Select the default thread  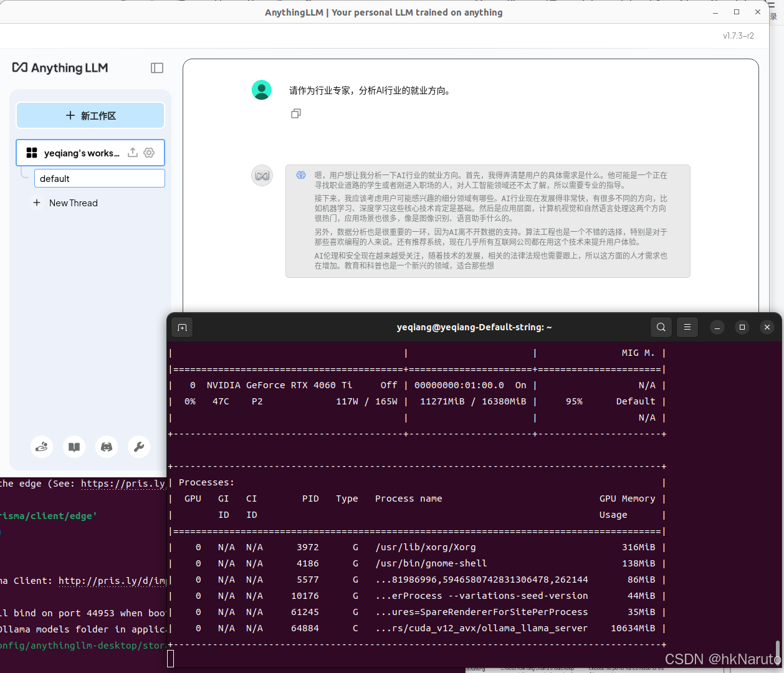pos(100,178)
